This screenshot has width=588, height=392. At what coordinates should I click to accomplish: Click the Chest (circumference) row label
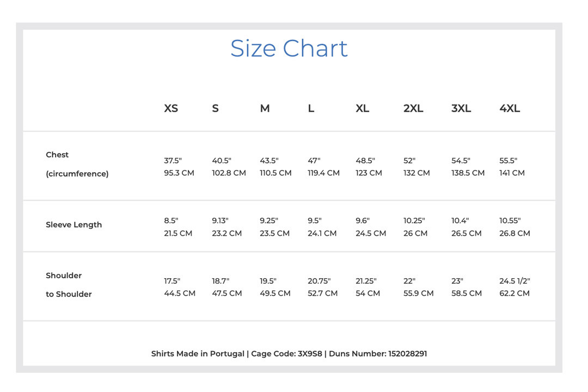pyautogui.click(x=77, y=164)
